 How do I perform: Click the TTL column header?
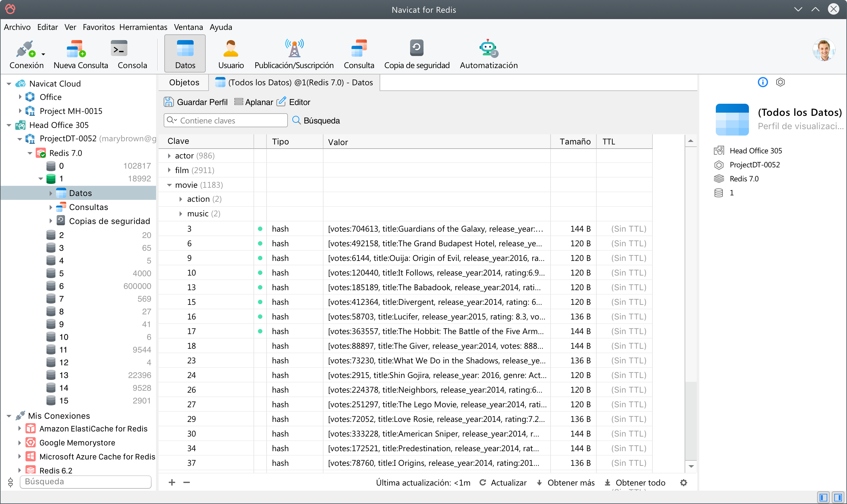click(x=624, y=141)
